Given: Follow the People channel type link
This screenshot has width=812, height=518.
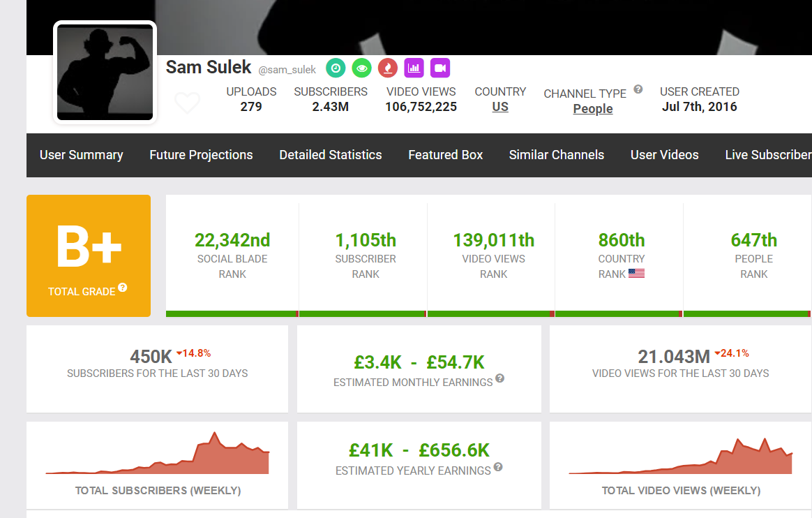Looking at the screenshot, I should click(x=593, y=109).
